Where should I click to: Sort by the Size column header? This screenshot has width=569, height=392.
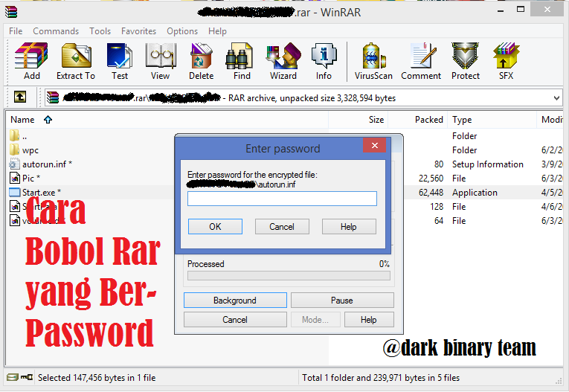[359, 120]
